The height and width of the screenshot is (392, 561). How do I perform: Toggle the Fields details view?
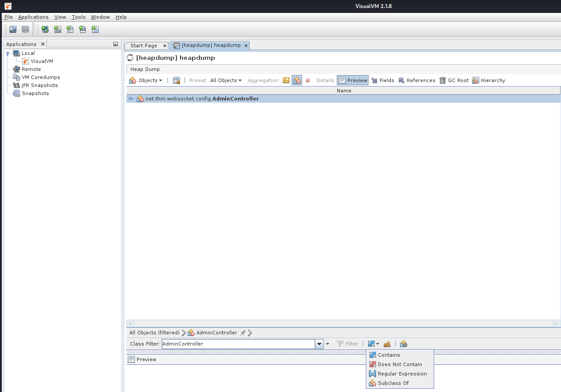(x=383, y=80)
